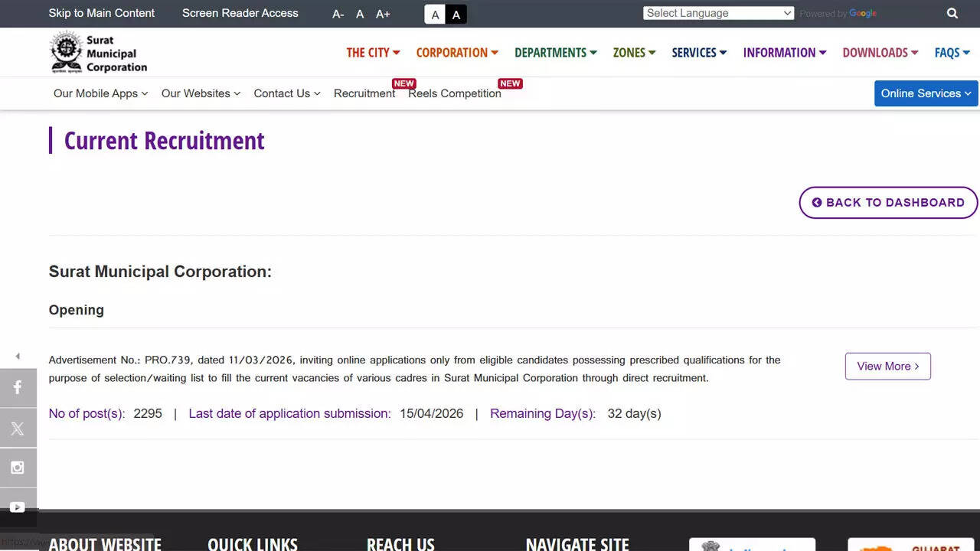Decrease text size with A-
The width and height of the screenshot is (980, 551).
(338, 14)
